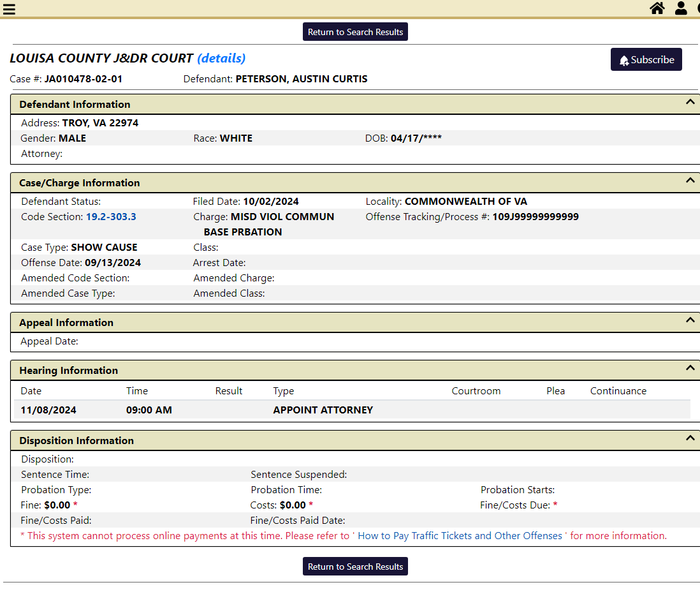Select hearing time 09:00 AM
700x601 pixels.
(x=149, y=410)
